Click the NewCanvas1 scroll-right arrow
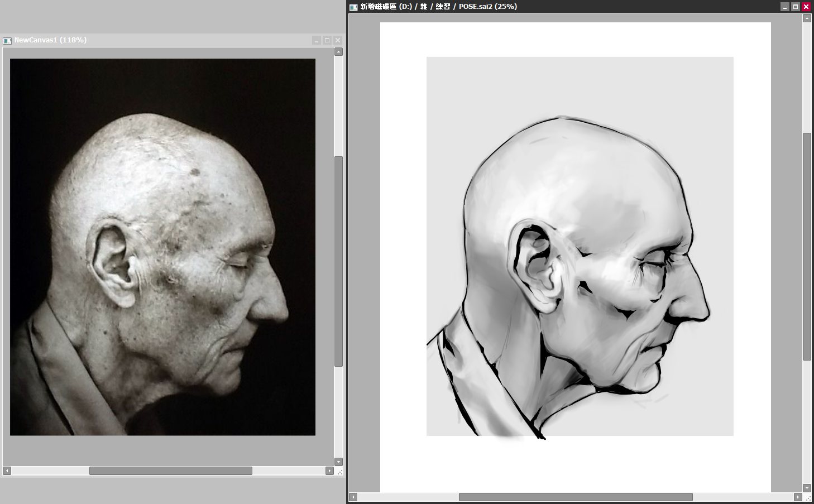The image size is (814, 504). click(329, 471)
